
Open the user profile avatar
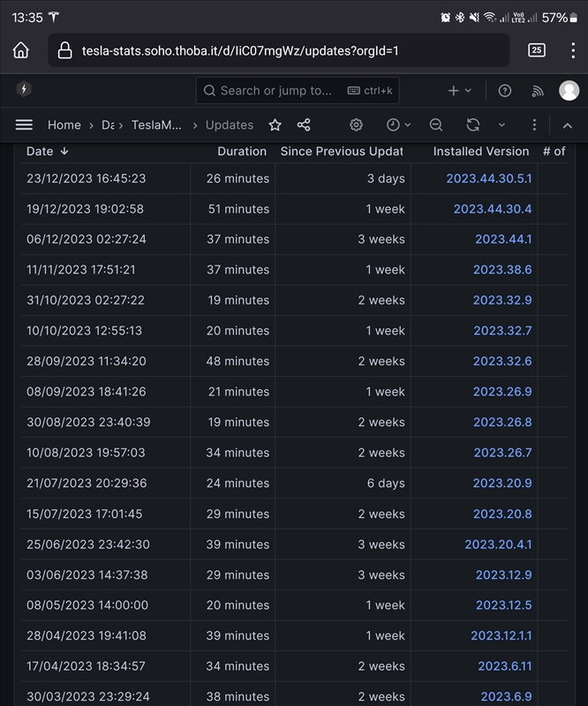[x=569, y=91]
